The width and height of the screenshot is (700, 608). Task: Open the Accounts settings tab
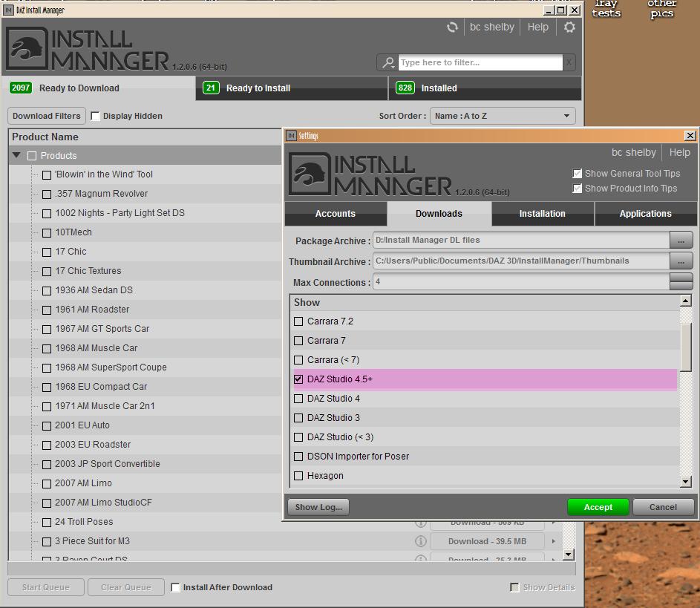click(x=336, y=214)
